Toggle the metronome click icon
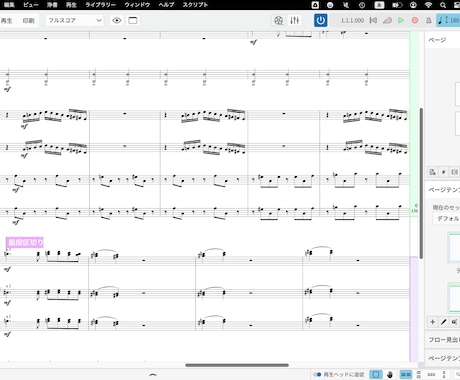This screenshot has width=460, height=380. [x=429, y=20]
